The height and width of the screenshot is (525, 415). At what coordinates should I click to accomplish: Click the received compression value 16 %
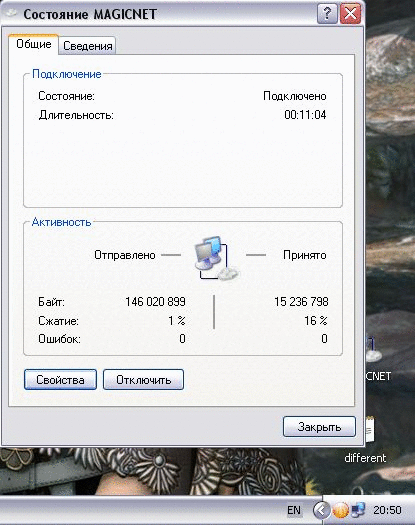(x=316, y=321)
